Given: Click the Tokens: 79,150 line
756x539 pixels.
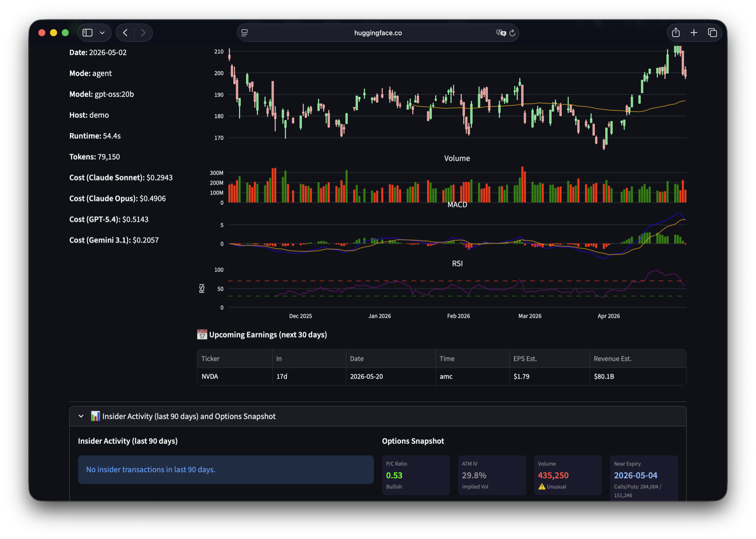Looking at the screenshot, I should pos(94,156).
